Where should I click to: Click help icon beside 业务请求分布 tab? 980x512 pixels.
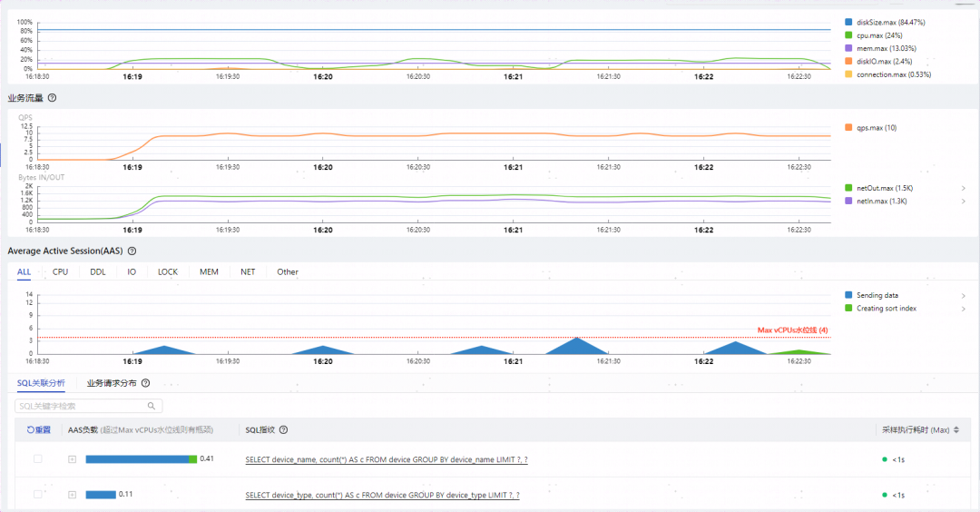pos(145,383)
